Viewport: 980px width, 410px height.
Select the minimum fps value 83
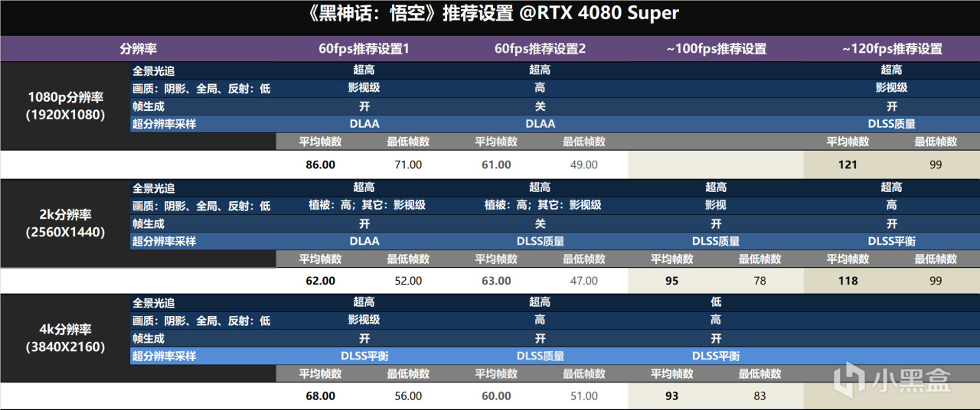[759, 396]
